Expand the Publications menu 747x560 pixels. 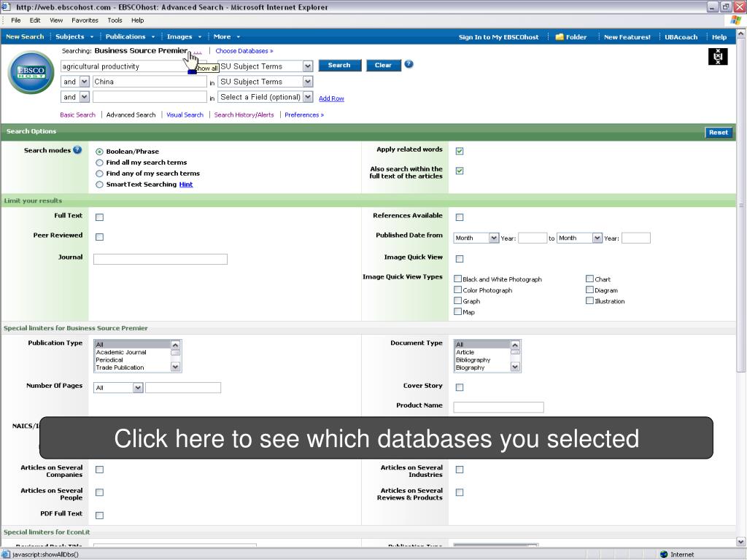click(x=130, y=36)
